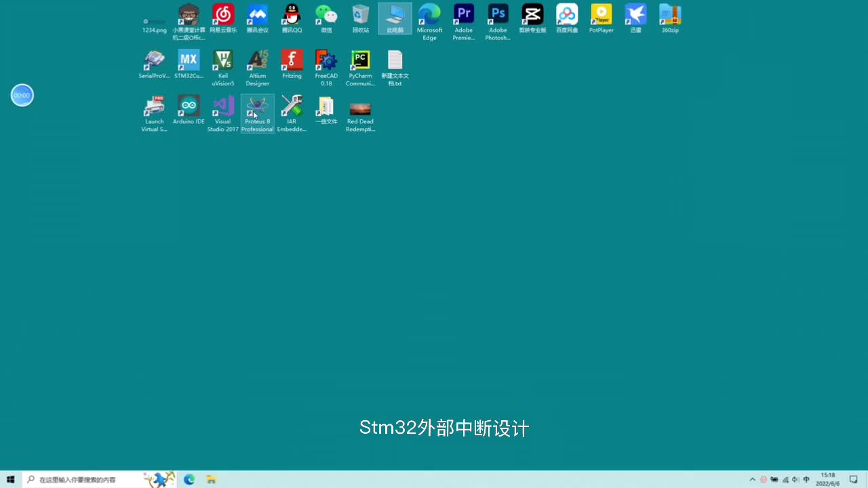Open the volume control in tray
The height and width of the screenshot is (488, 868).
point(795,479)
